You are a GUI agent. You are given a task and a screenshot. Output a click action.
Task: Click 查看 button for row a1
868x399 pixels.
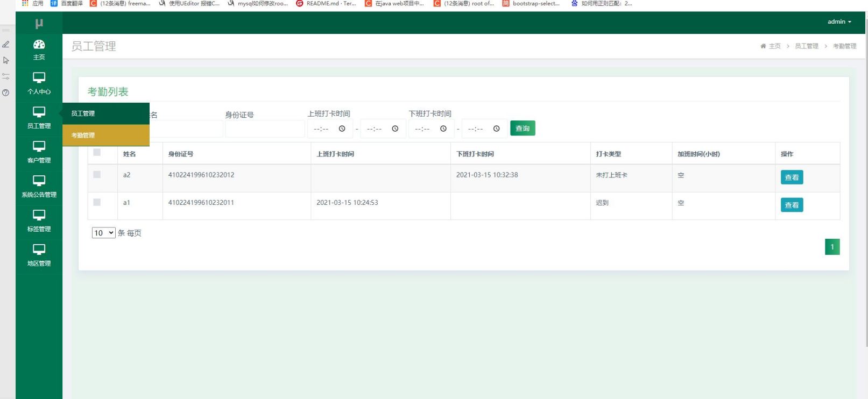(792, 205)
